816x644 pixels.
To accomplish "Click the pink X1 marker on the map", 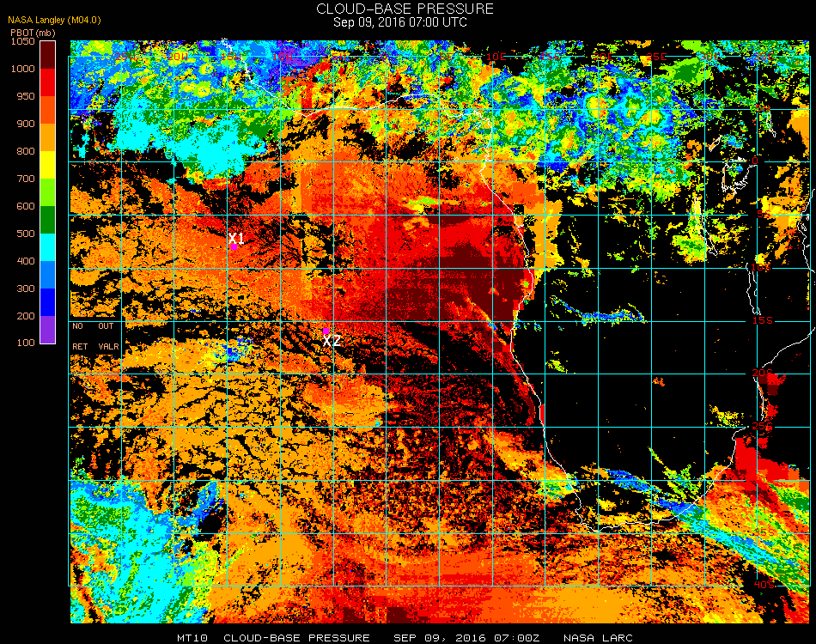I will [234, 247].
